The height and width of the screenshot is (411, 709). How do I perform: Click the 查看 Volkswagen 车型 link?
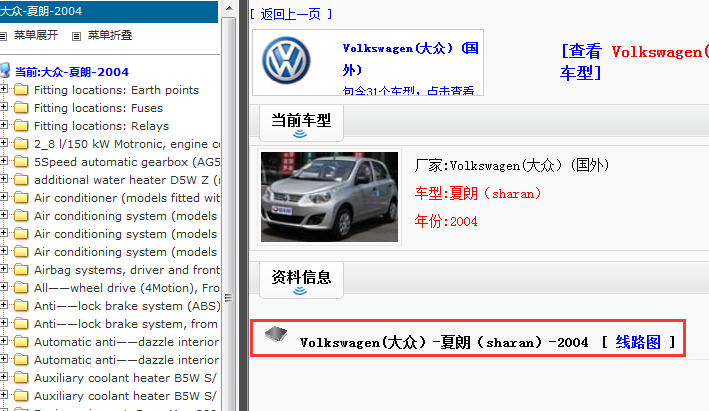point(633,62)
